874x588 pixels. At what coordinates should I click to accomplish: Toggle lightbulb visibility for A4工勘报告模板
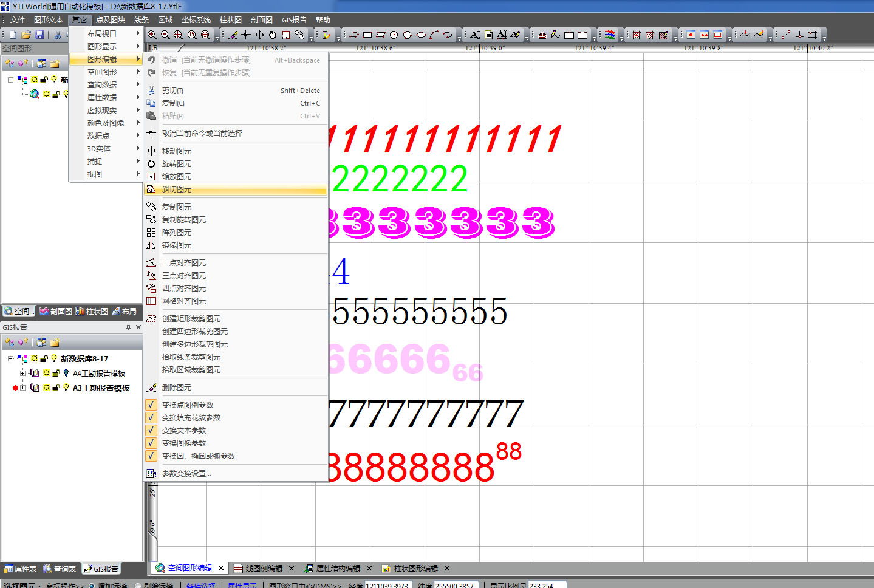(x=66, y=373)
